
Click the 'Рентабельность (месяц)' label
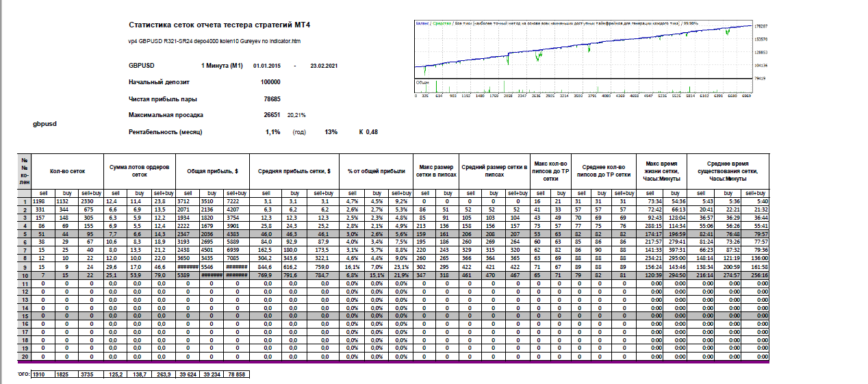pos(166,131)
